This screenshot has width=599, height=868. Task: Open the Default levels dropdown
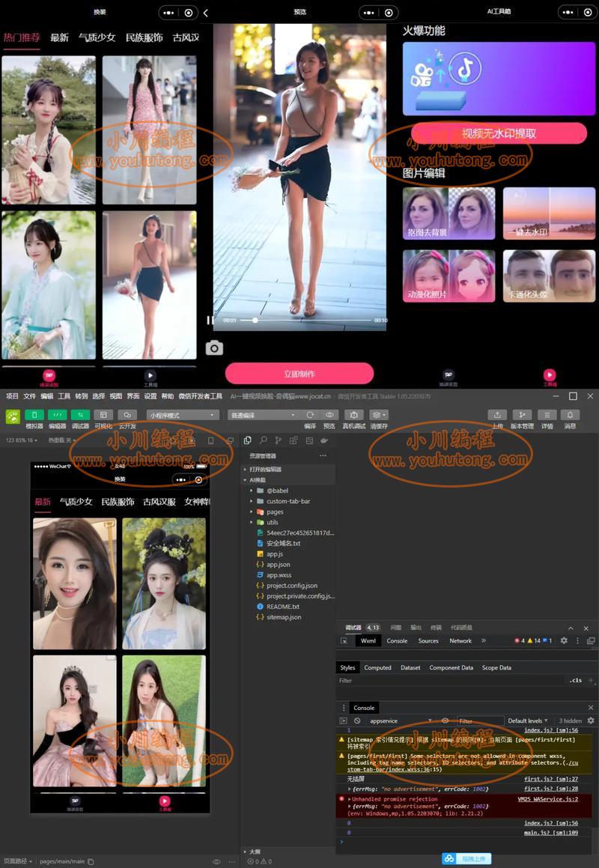click(x=527, y=720)
